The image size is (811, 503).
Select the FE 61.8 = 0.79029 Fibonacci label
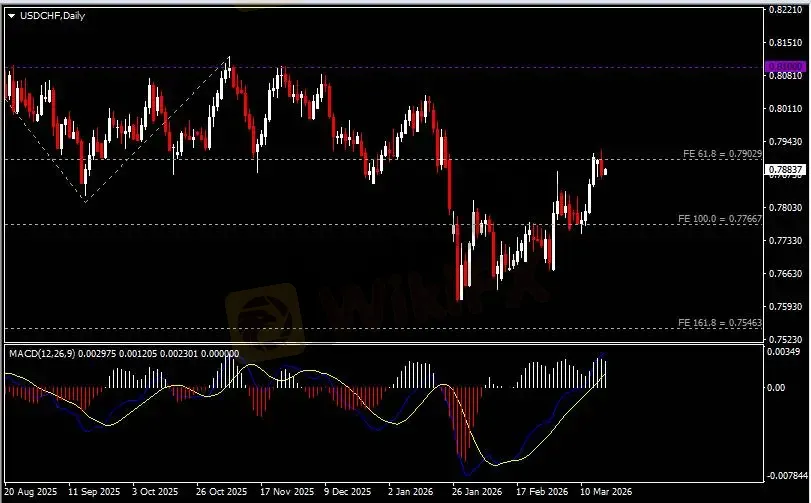point(722,154)
